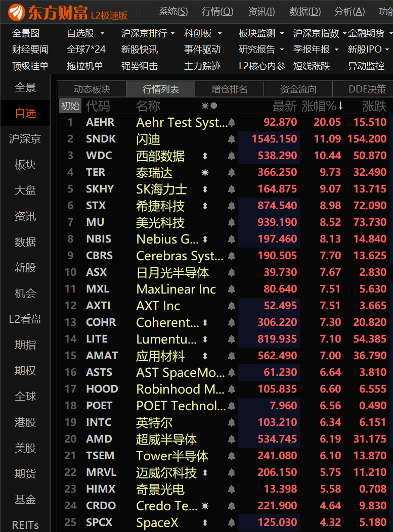Expand the 研究报告 dropdown arrow

282,50
